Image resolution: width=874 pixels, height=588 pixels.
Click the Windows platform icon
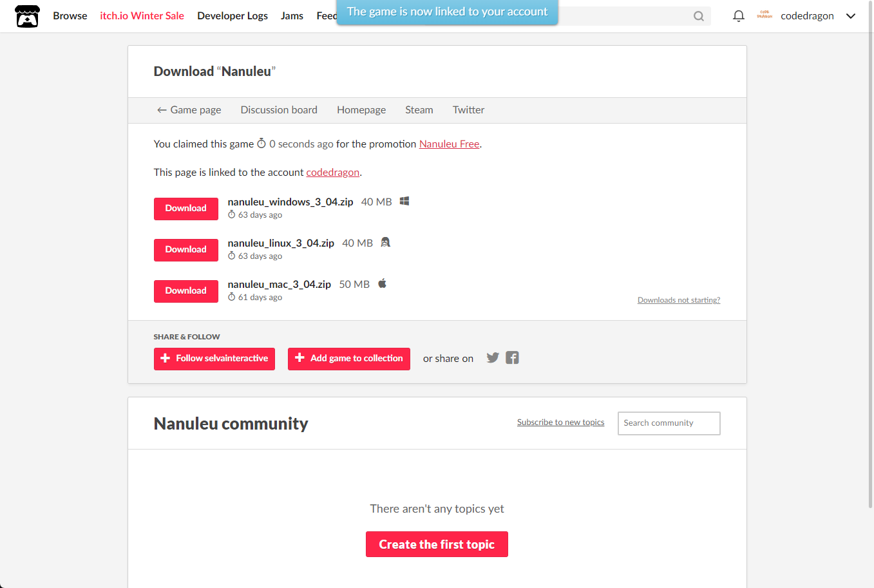[x=404, y=201]
